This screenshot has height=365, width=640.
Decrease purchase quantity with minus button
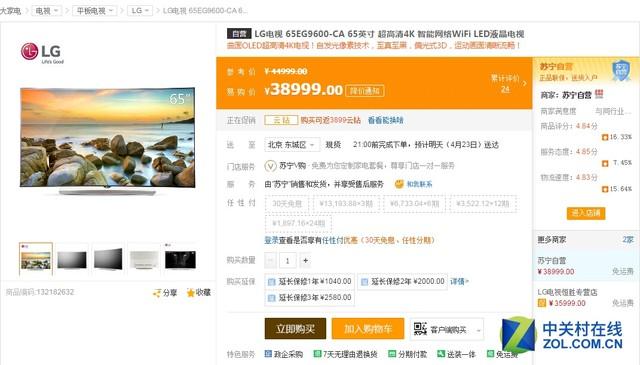pos(270,260)
